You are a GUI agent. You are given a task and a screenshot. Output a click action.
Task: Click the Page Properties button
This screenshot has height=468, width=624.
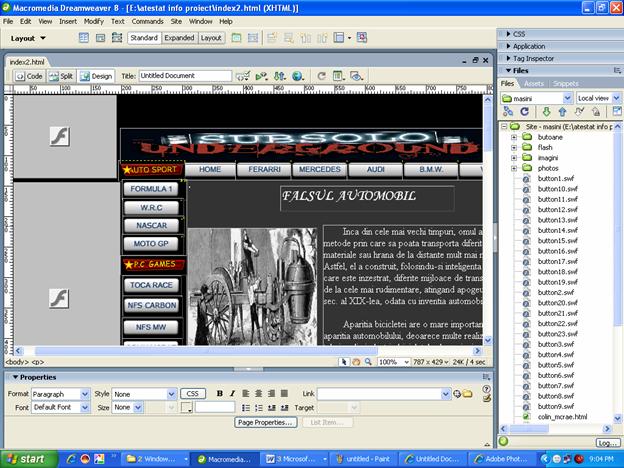point(265,422)
